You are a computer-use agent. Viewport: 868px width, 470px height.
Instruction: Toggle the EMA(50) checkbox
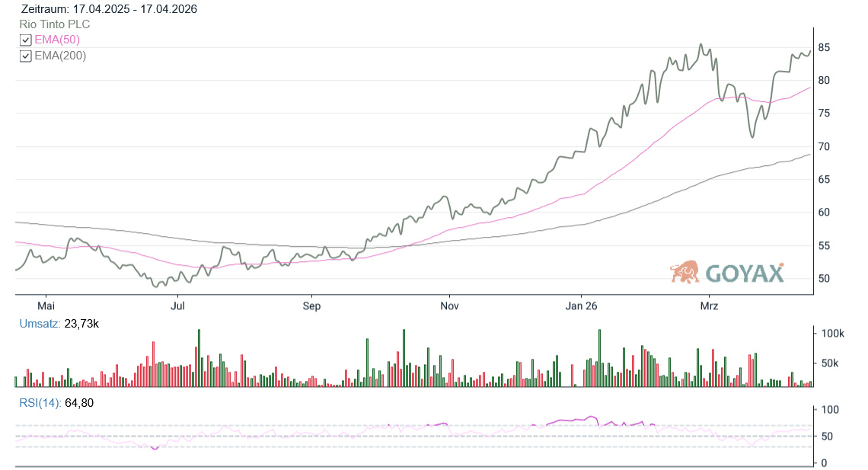click(x=26, y=40)
